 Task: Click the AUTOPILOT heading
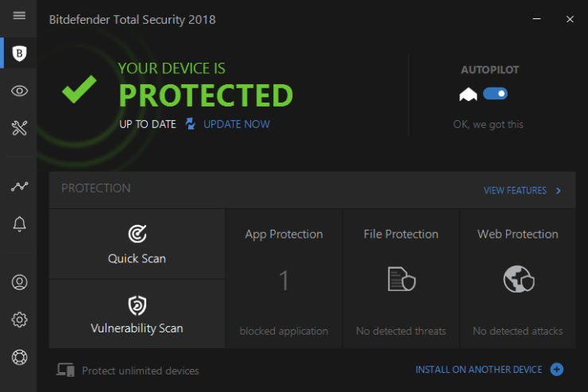point(489,70)
